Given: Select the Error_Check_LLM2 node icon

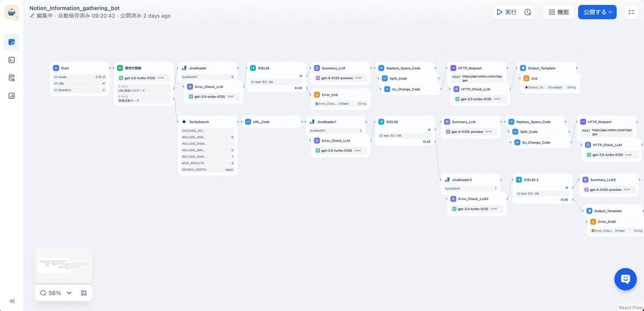Looking at the screenshot, I should tap(453, 199).
